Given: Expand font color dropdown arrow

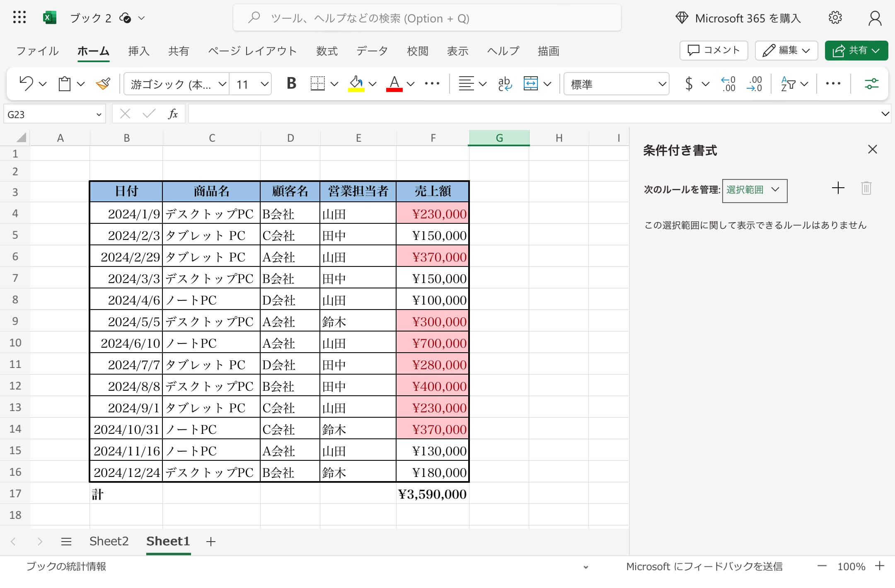Looking at the screenshot, I should pos(411,84).
